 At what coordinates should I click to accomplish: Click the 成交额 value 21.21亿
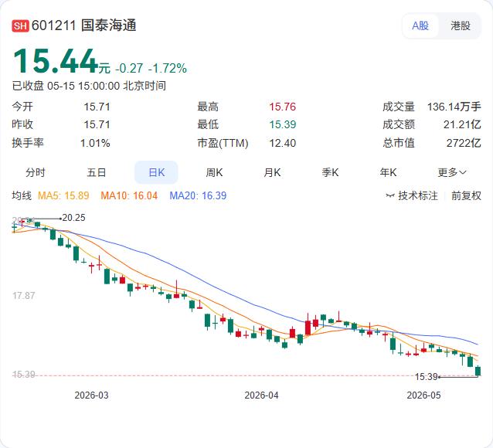click(462, 124)
